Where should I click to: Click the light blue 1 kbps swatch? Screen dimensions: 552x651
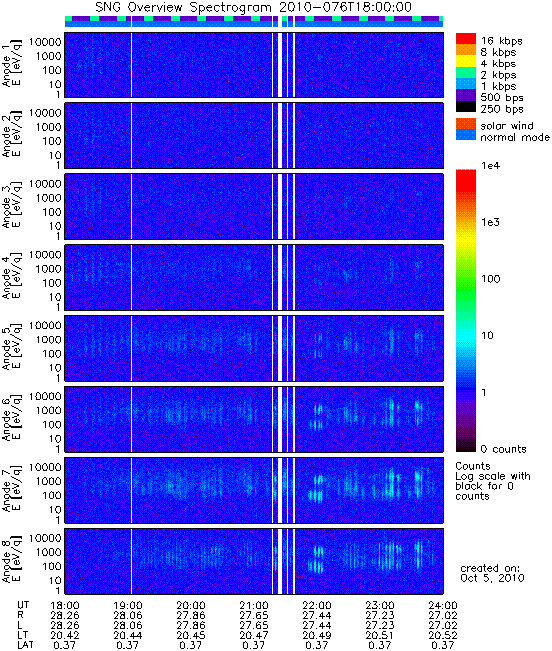[x=466, y=83]
